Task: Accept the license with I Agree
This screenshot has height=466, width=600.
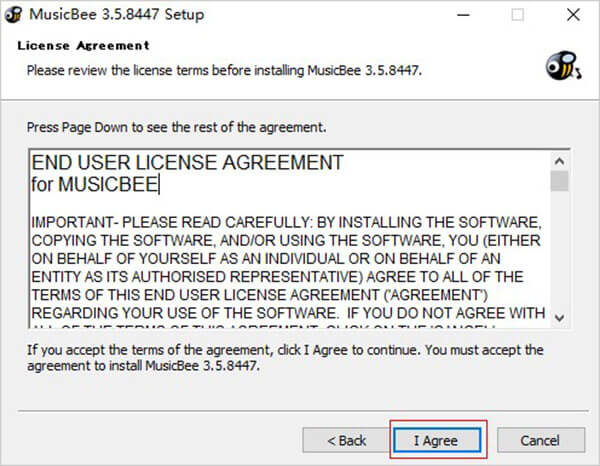Action: point(437,440)
